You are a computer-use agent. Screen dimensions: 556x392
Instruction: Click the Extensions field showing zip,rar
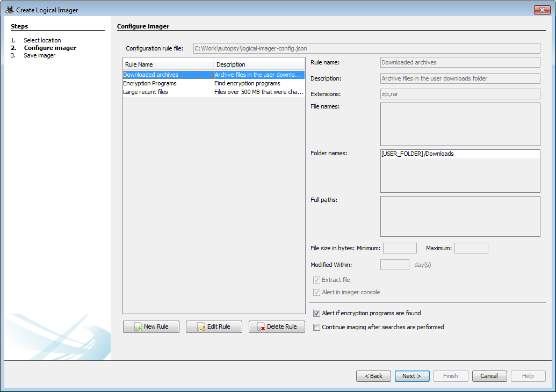tap(460, 94)
